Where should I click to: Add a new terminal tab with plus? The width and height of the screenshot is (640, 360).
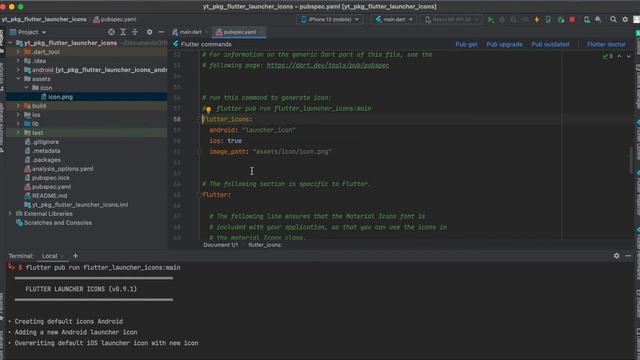[75, 256]
